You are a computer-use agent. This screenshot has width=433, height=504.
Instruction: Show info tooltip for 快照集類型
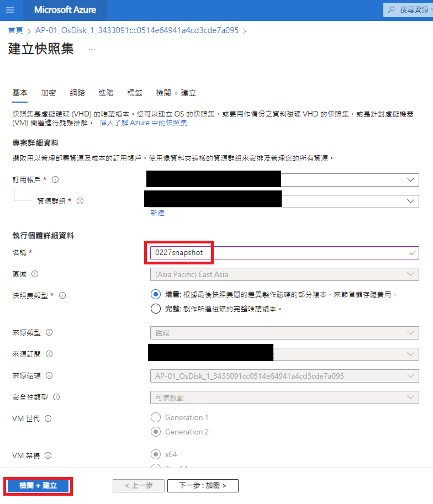click(62, 295)
